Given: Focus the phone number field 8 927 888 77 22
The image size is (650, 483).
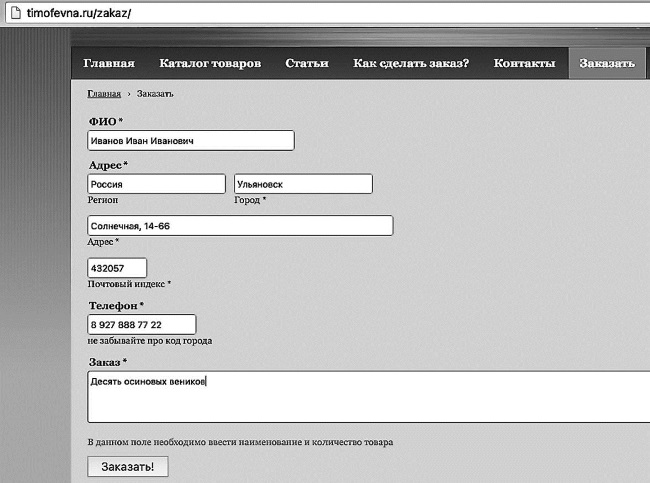Looking at the screenshot, I should 141,324.
